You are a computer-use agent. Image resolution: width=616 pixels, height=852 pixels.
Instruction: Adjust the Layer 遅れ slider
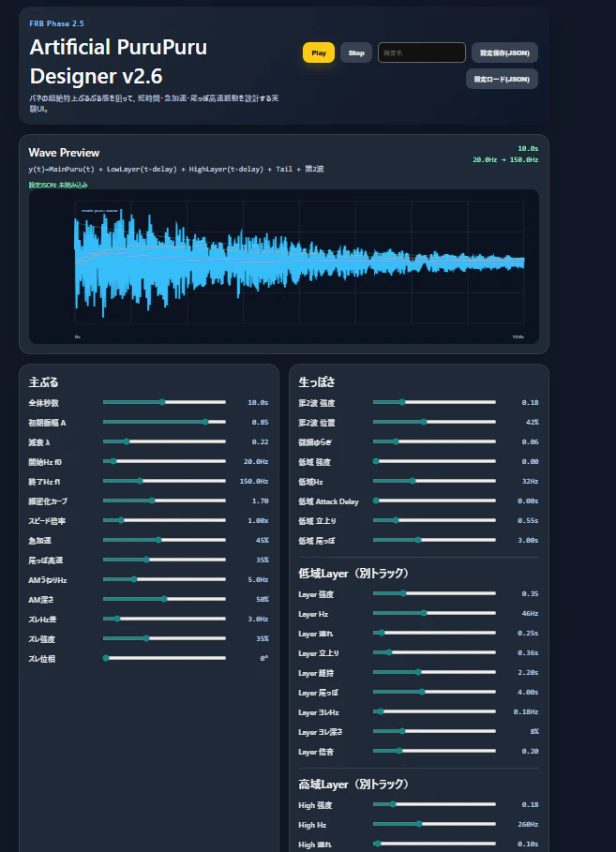[x=434, y=633]
